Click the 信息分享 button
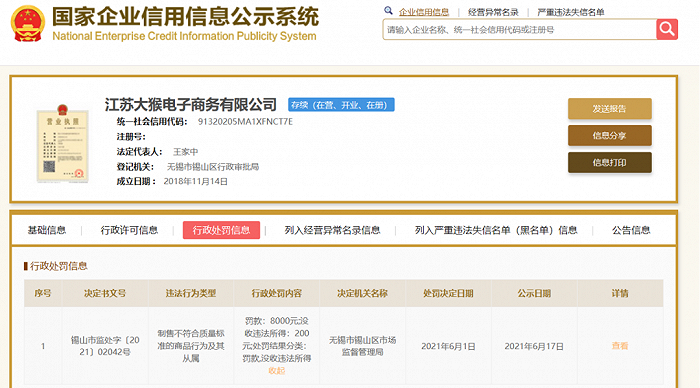Viewport: 700px width, 388px height. coord(609,135)
